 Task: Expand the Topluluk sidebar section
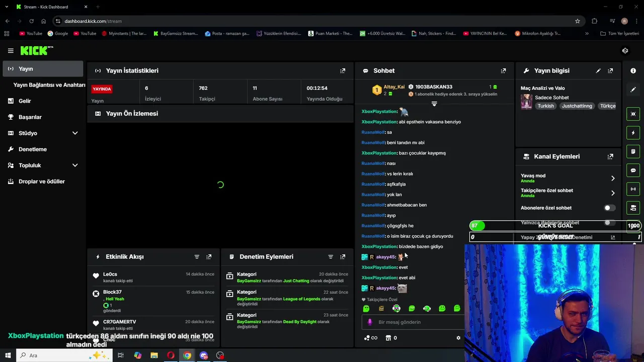(x=75, y=165)
